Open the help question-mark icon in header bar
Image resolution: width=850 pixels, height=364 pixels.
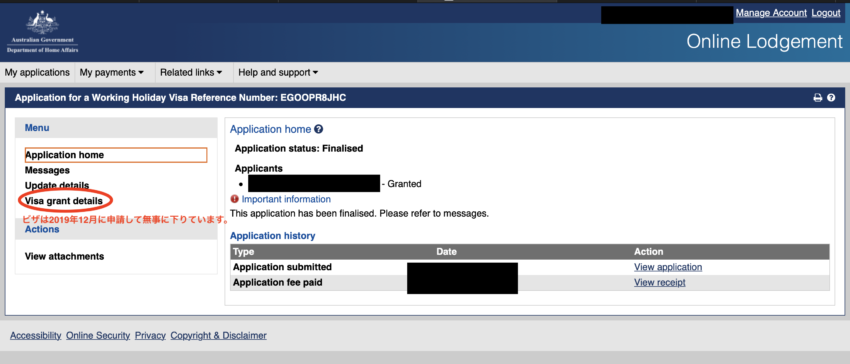[831, 98]
